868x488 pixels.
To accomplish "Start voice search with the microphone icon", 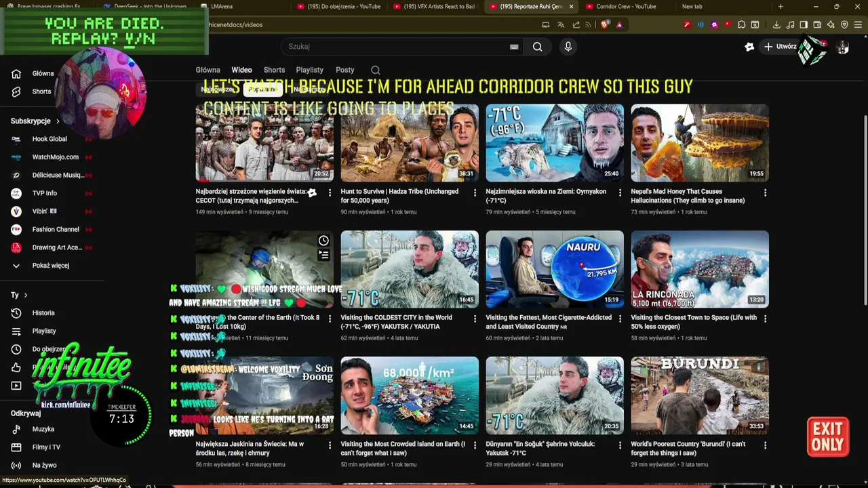I will point(568,47).
